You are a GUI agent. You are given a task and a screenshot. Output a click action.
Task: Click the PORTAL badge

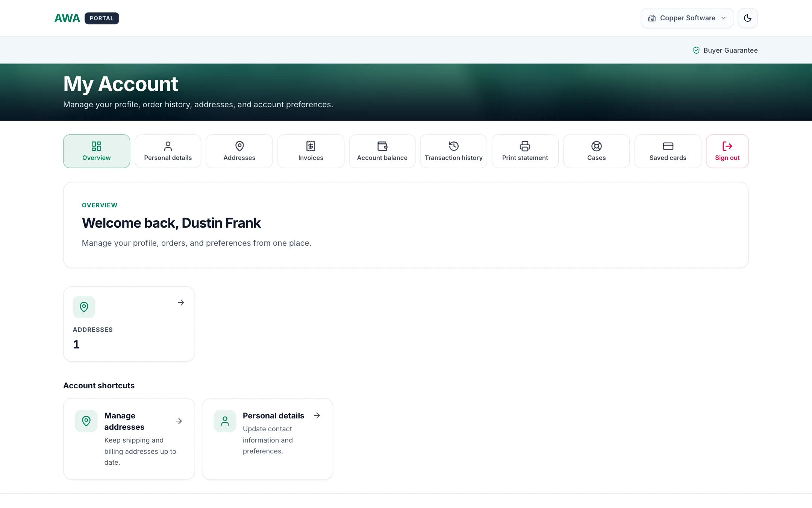(101, 18)
